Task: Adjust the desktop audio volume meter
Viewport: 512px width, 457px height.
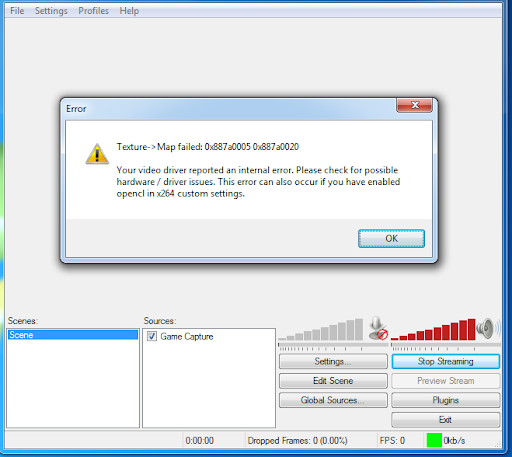Action: (x=433, y=330)
